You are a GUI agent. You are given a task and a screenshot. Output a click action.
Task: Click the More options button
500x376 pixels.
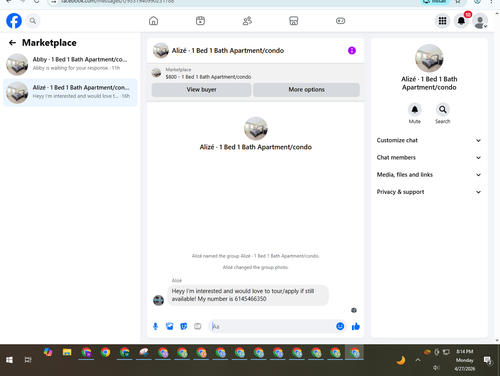[x=306, y=90]
